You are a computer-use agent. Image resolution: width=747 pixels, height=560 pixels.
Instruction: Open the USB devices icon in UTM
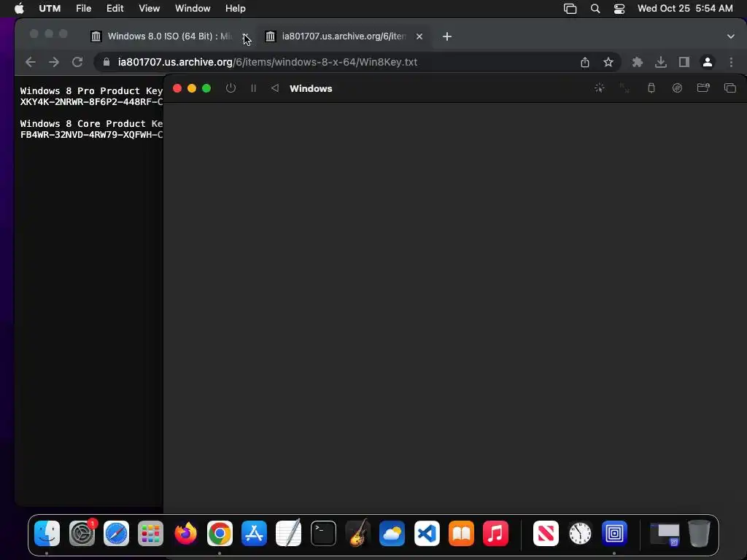click(x=651, y=88)
